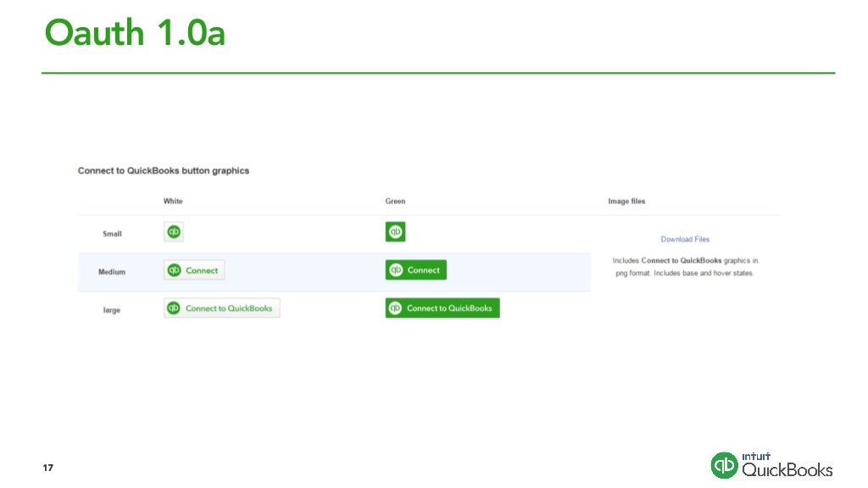Screen dimensions: 868x488
Task: Select the 'Image files' column header
Action: tap(626, 202)
